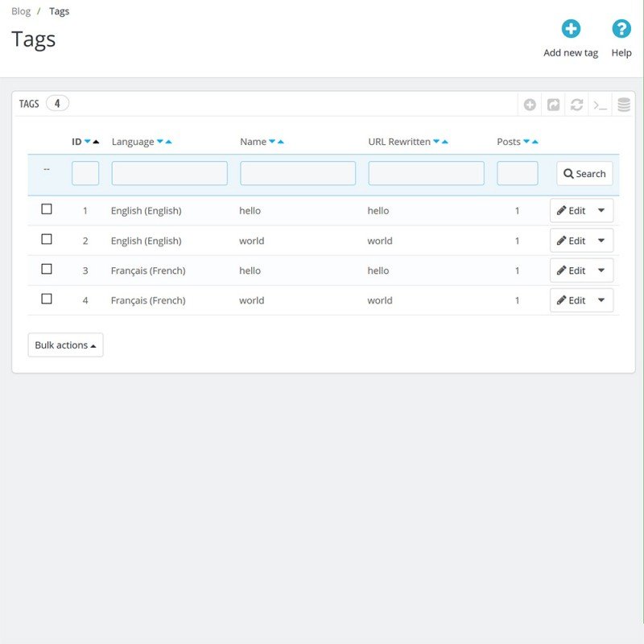This screenshot has width=644, height=644.
Task: Edit tag ID 1 hello English
Action: (x=571, y=210)
